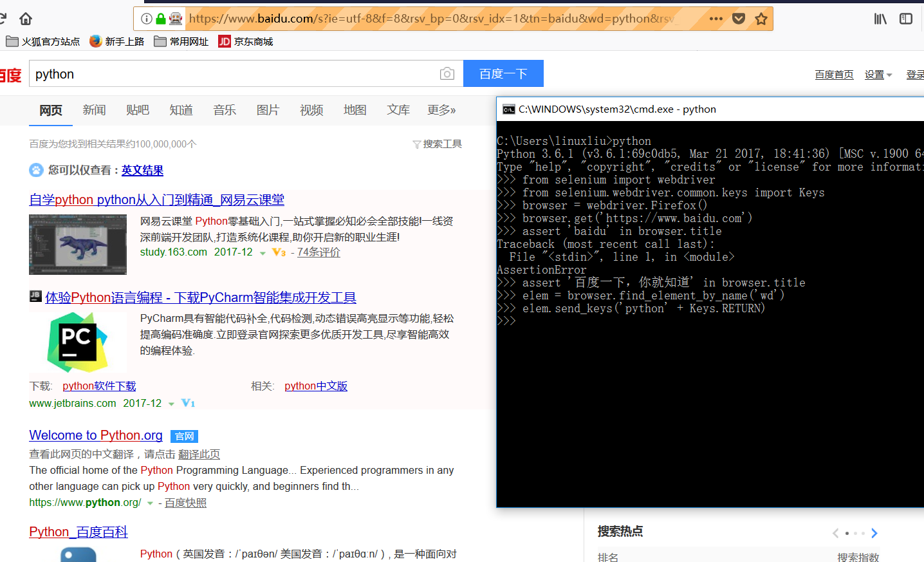Viewport: 924px width, 562px height.
Task: Open 火狐官方站点 bookmark folder
Action: pos(42,41)
